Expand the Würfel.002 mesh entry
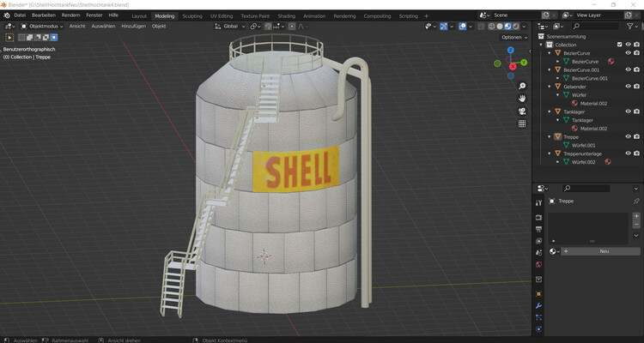Viewport: 644px width, 343px height. click(558, 162)
